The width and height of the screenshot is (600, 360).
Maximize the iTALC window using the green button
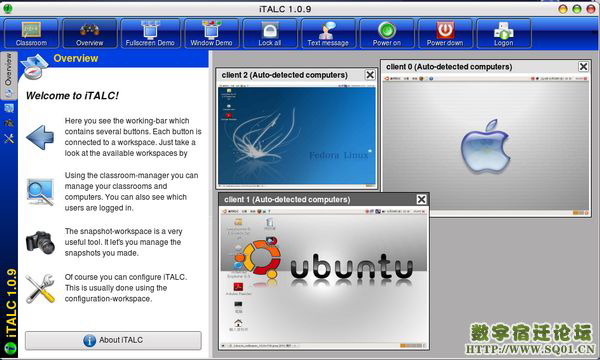point(577,9)
